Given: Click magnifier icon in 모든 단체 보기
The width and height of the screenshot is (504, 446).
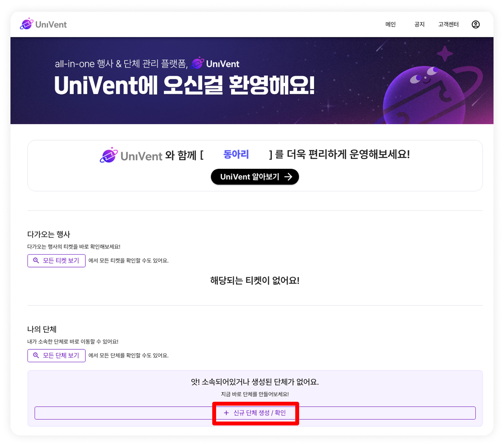Looking at the screenshot, I should point(36,355).
